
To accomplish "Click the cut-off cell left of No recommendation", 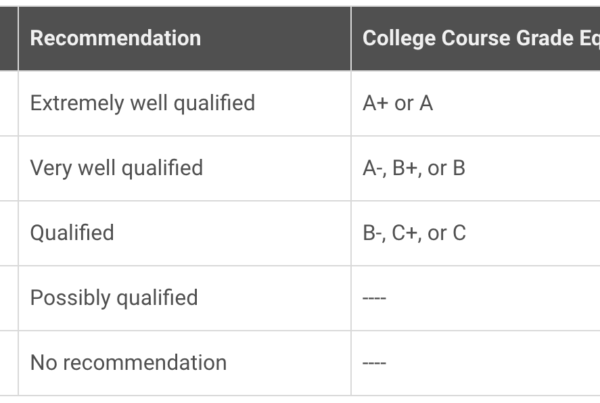I will [8, 363].
